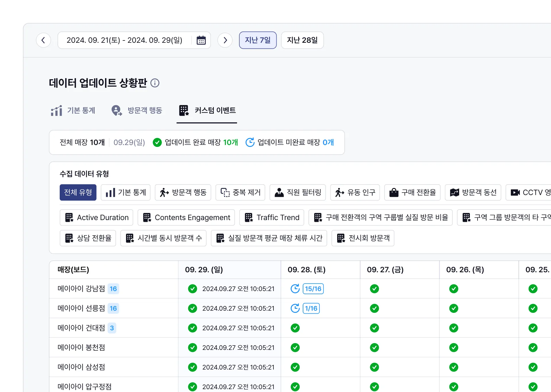Toggle the 중복 제거 data type filter

(x=240, y=192)
